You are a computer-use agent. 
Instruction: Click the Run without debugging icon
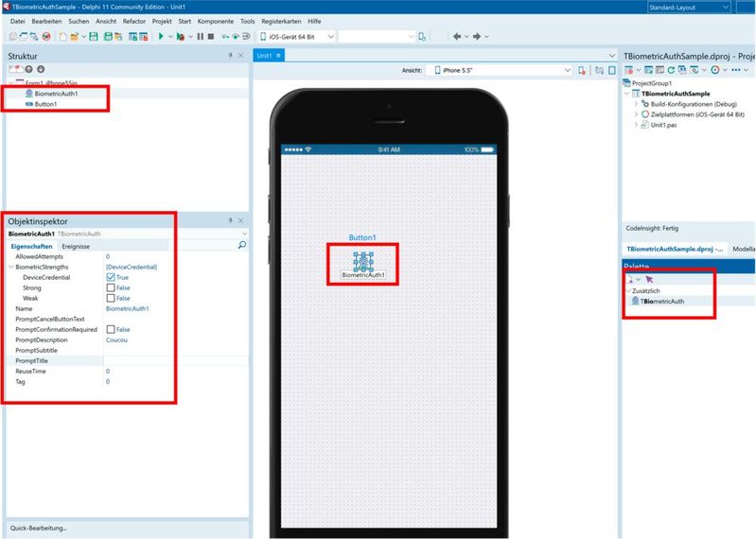[181, 37]
